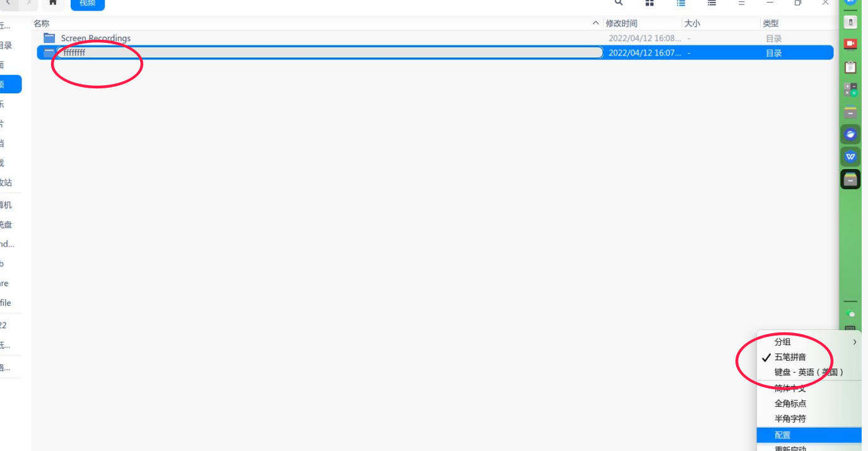Image resolution: width=868 pixels, height=451 pixels.
Task: Click the renamed folder's icon
Action: pos(49,53)
